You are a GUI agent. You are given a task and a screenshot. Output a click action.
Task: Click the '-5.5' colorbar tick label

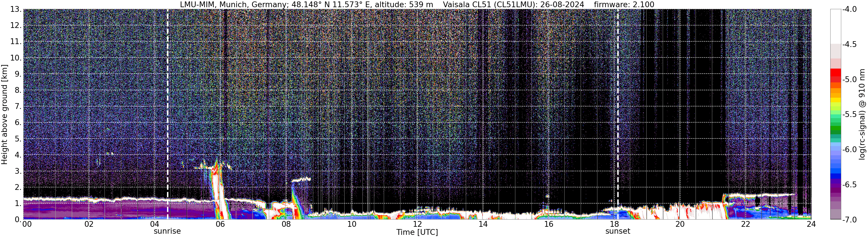coord(850,114)
